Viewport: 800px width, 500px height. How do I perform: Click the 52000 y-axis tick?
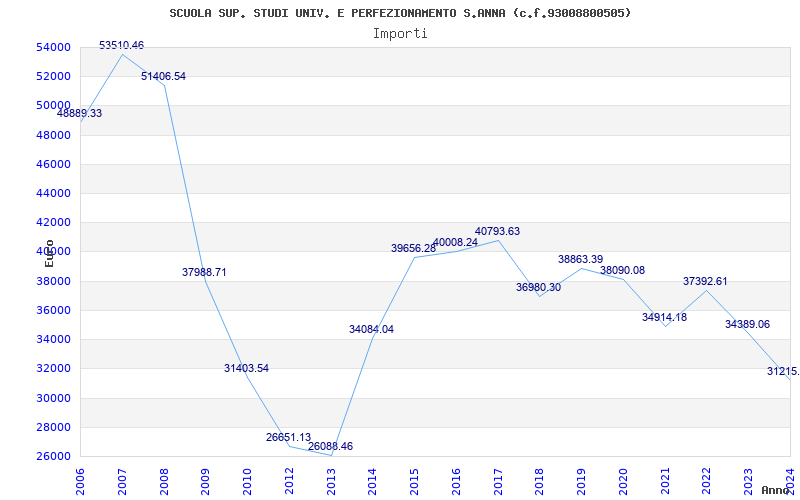[x=53, y=77]
